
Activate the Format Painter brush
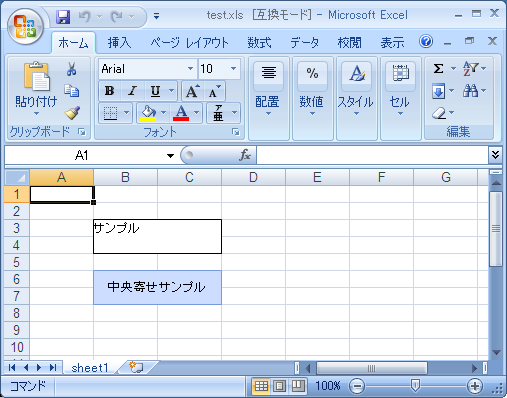pyautogui.click(x=72, y=113)
